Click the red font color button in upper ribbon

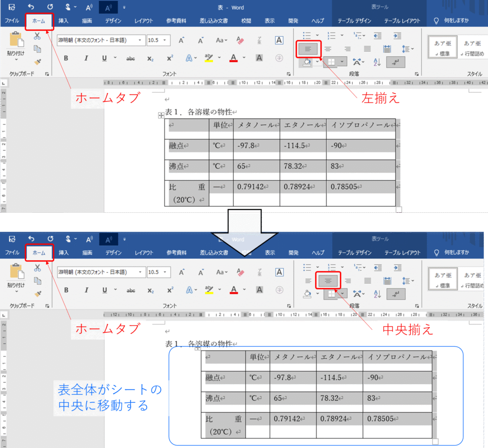click(x=233, y=58)
